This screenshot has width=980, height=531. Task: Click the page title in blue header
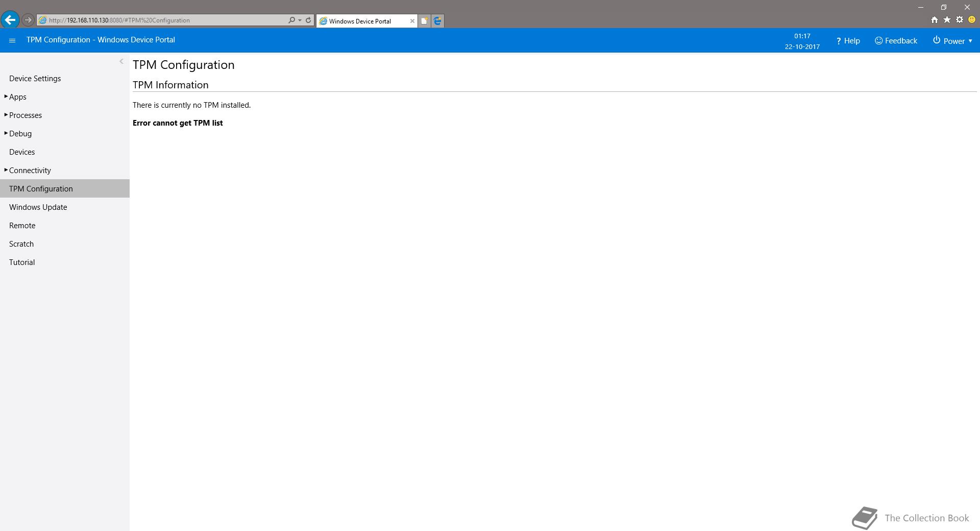tap(101, 40)
